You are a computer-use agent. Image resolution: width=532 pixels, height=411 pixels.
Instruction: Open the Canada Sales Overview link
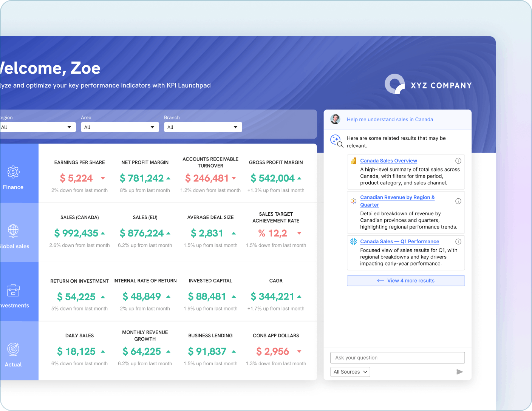[x=388, y=161]
